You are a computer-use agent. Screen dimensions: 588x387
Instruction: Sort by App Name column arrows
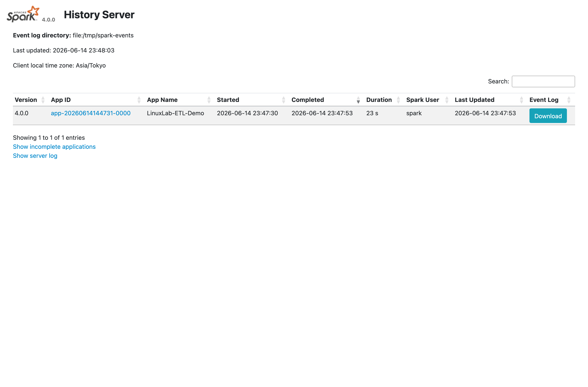209,100
